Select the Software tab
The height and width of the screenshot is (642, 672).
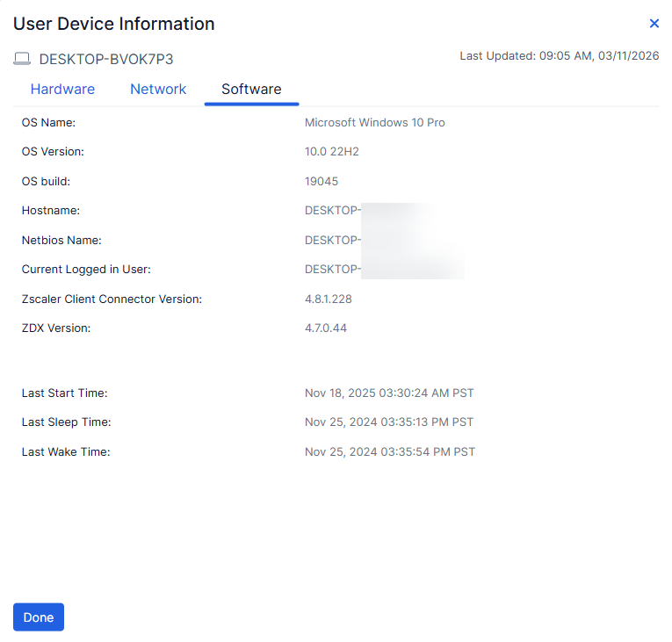tap(251, 90)
